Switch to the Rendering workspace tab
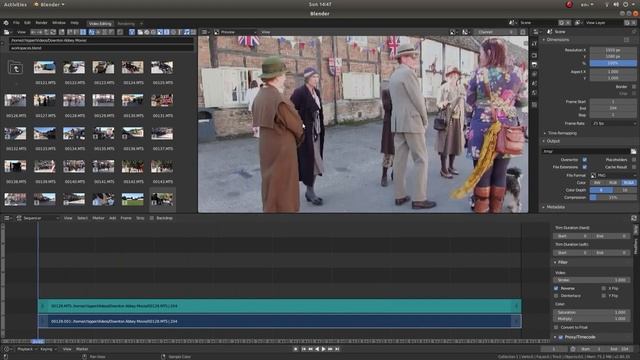Screen dimensions: 640x360 [x=126, y=24]
